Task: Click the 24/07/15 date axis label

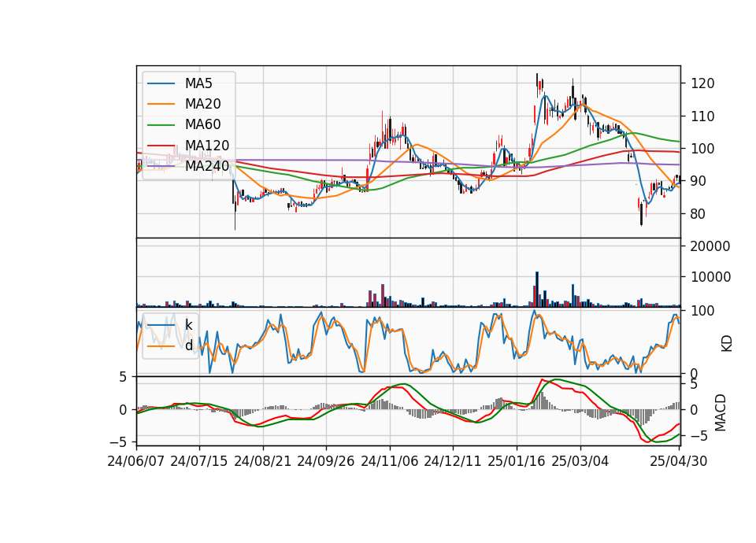Action: pyautogui.click(x=199, y=461)
